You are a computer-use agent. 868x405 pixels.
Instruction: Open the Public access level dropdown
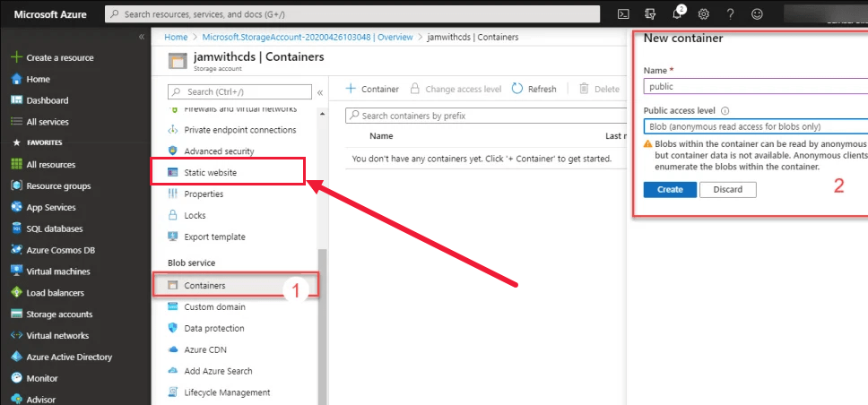(755, 126)
